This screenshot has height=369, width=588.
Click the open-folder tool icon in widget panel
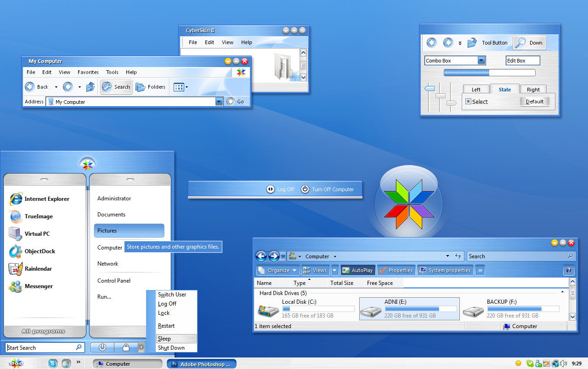(472, 43)
